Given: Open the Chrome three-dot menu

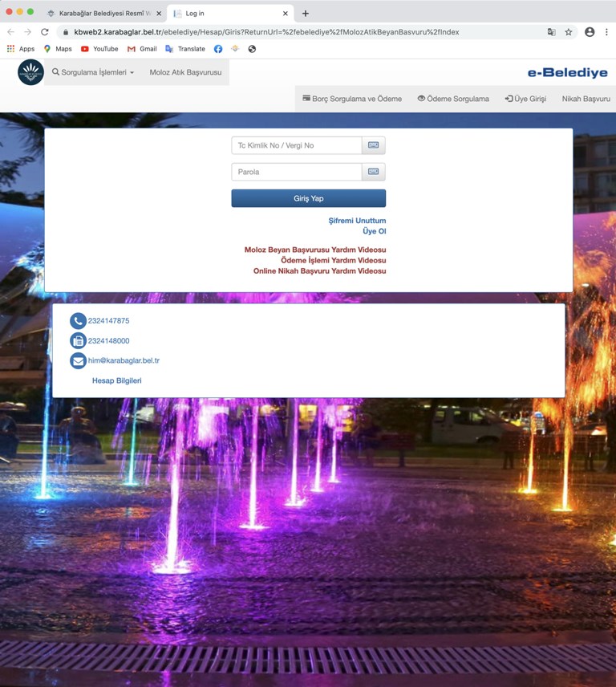Looking at the screenshot, I should click(x=606, y=32).
